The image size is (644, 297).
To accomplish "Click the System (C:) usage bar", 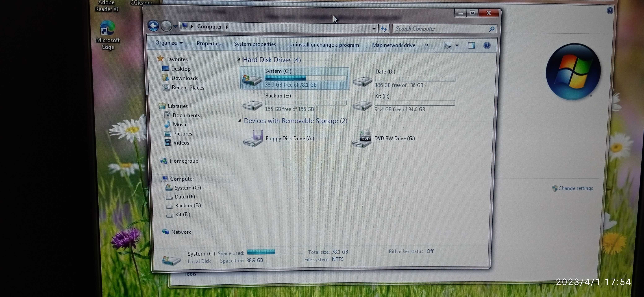I will point(306,78).
